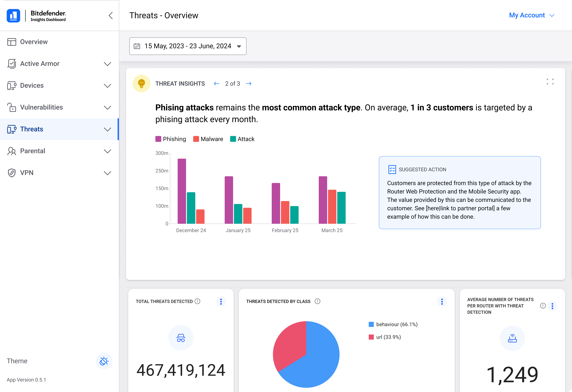The height and width of the screenshot is (392, 572).
Task: Toggle Phishing series in chart legend
Action: click(171, 139)
